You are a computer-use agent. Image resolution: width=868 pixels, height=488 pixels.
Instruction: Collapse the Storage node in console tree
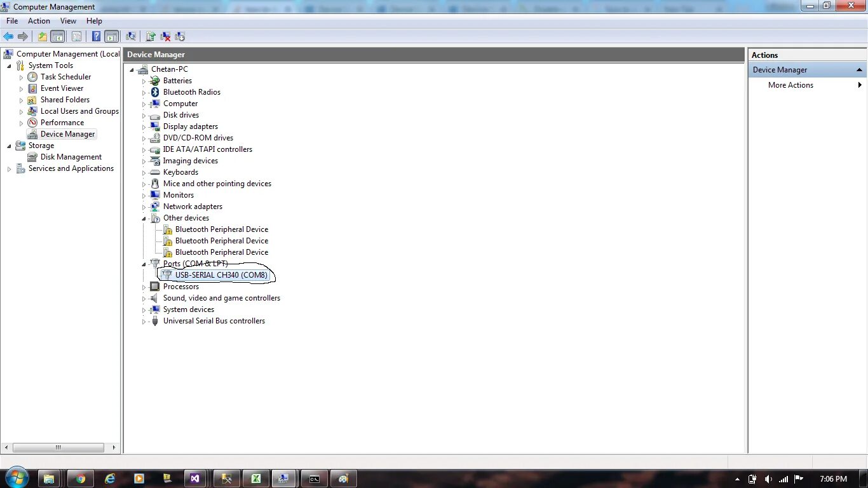(9, 146)
